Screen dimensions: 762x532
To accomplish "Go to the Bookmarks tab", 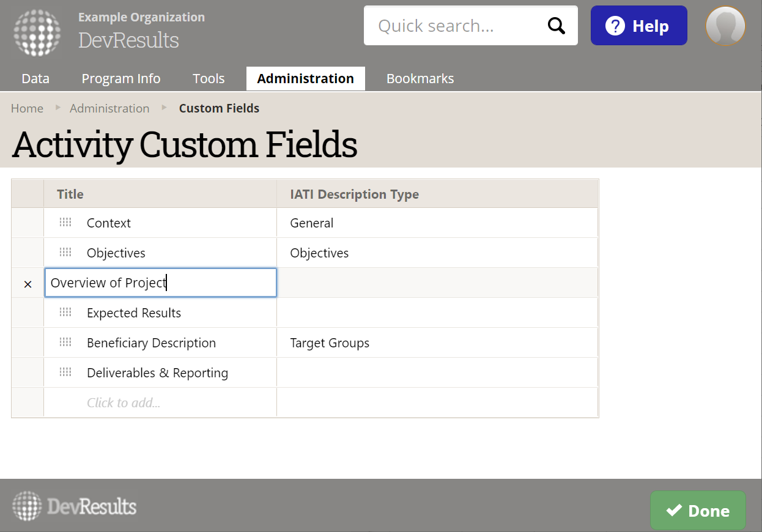I will (420, 79).
